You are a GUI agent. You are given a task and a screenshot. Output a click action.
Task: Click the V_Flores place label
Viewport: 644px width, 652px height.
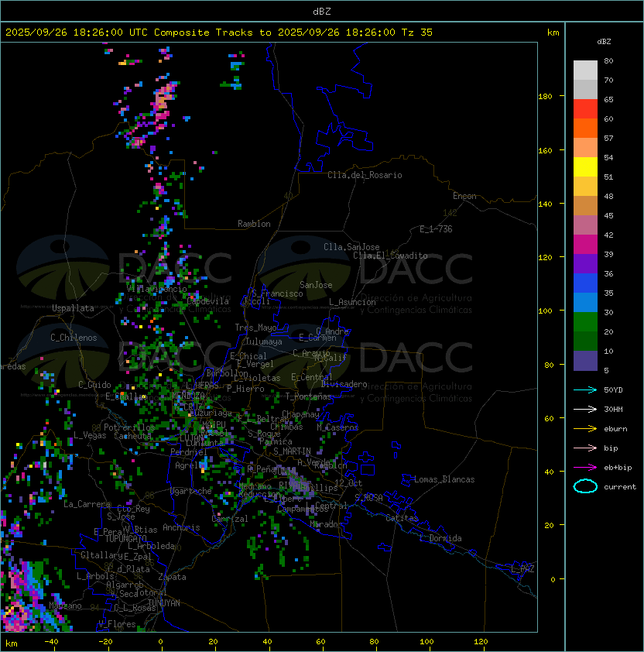click(x=117, y=624)
